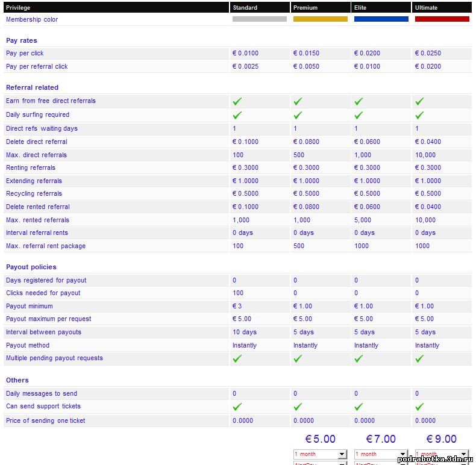Click the Direct refs waiting days label
The height and width of the screenshot is (465, 476).
coord(42,129)
